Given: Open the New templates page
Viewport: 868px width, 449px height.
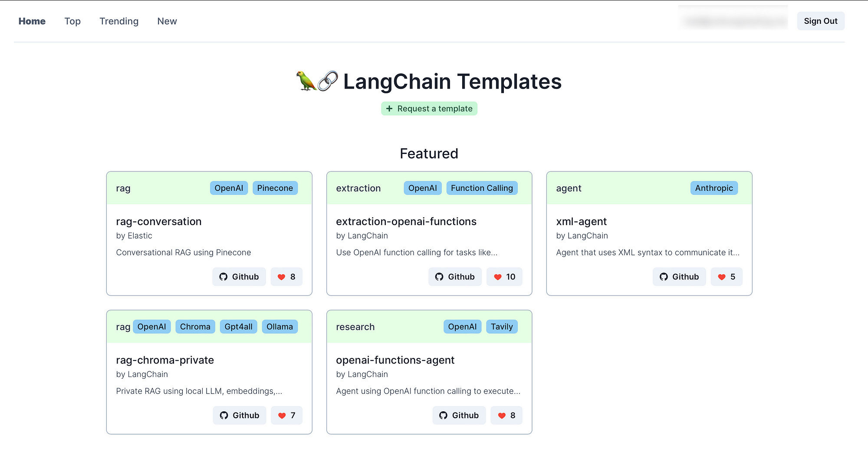Looking at the screenshot, I should click(x=167, y=21).
